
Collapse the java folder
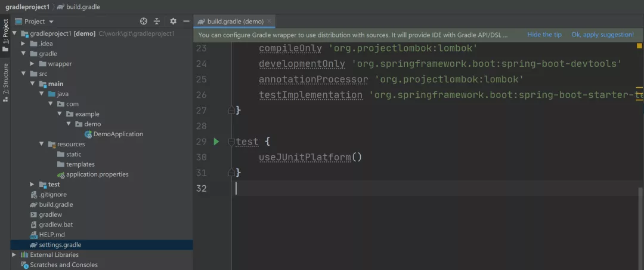(x=41, y=94)
